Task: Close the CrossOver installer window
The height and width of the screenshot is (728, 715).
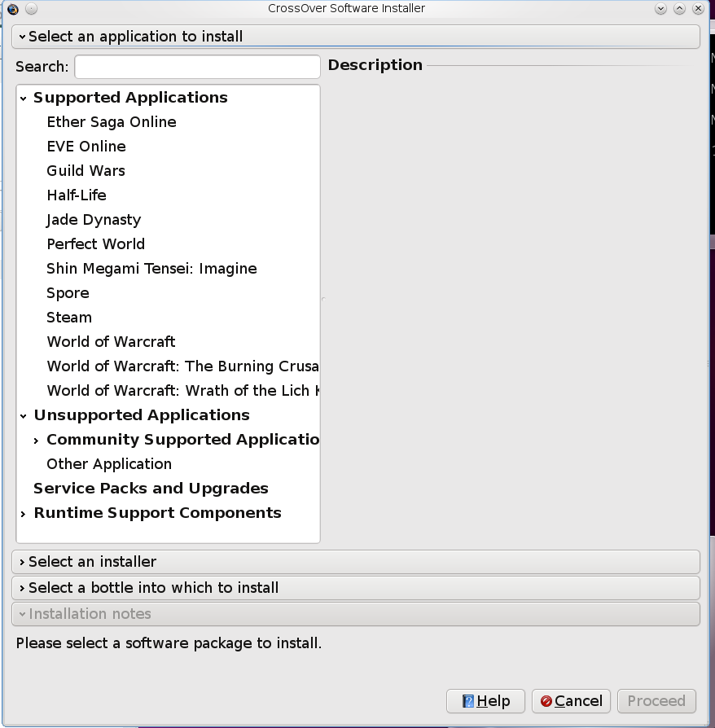Action: [698, 8]
